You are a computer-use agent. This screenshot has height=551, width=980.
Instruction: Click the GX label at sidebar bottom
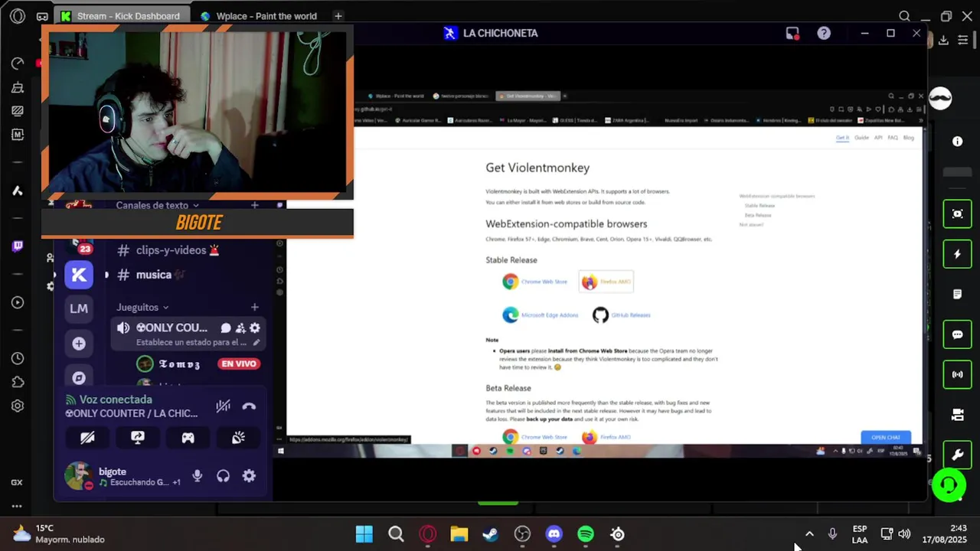[x=17, y=482]
